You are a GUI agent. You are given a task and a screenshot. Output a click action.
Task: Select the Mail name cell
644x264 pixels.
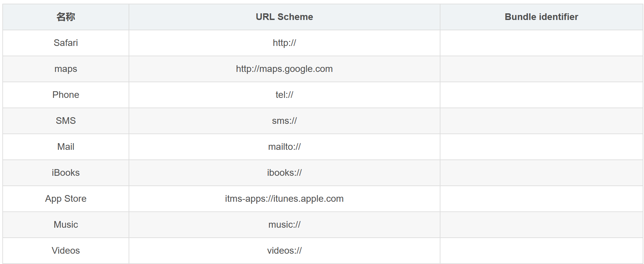coord(66,147)
